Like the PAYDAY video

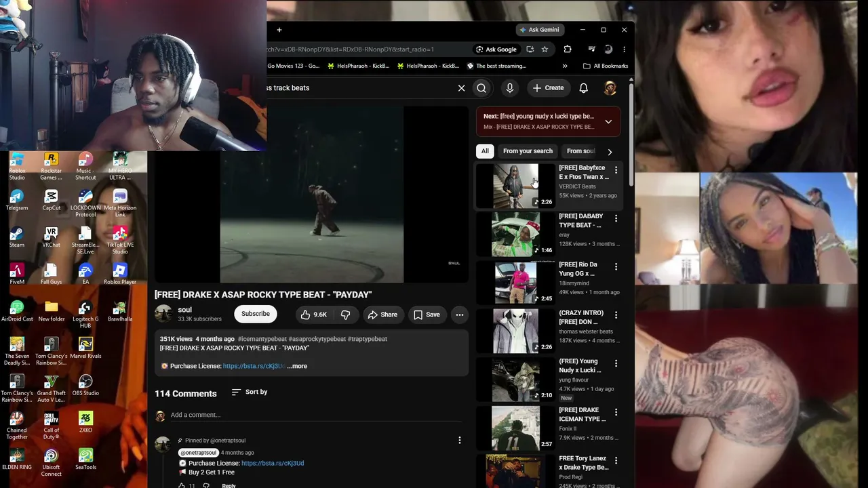[314, 314]
